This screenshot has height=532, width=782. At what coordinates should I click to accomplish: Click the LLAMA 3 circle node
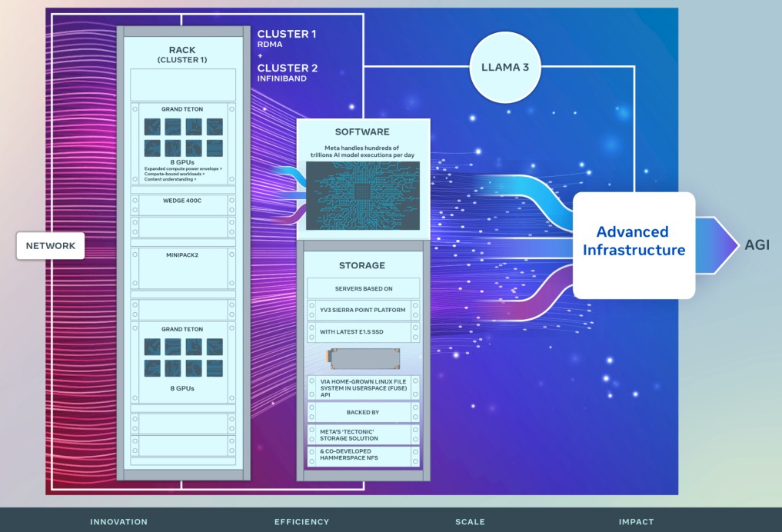pos(504,68)
